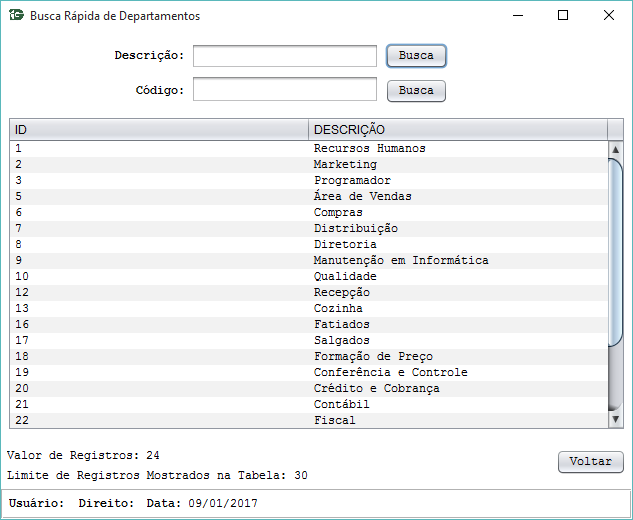633x520 pixels.
Task: Sort by the DESCRIÇÃO column header
Action: [458, 130]
